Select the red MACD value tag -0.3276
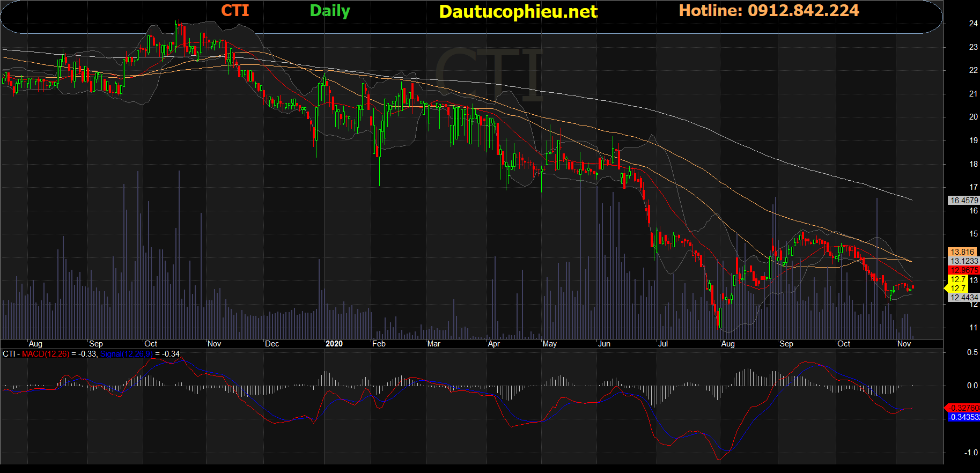This screenshot has width=980, height=473. coord(963,408)
